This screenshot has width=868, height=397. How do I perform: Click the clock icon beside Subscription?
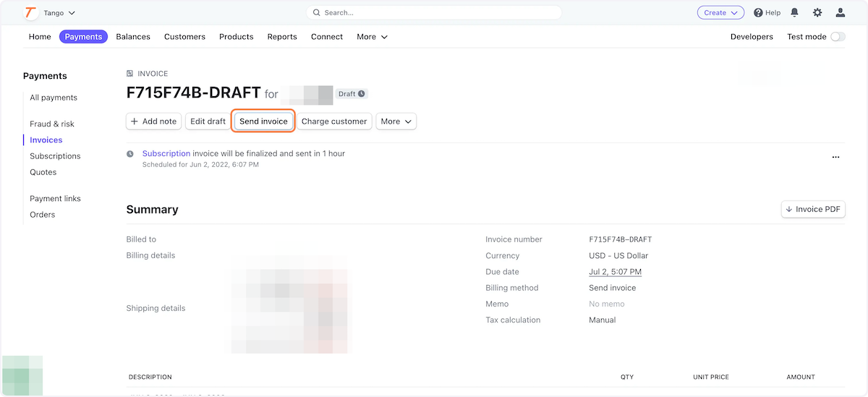[x=130, y=154]
